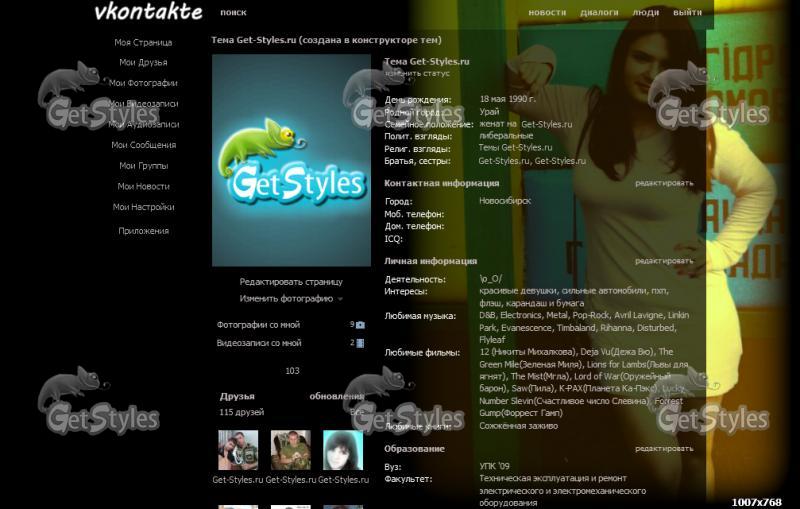Viewport: 800px width, 509px height.
Task: Open the third friend's avatar thumbnail
Action: pos(343,450)
